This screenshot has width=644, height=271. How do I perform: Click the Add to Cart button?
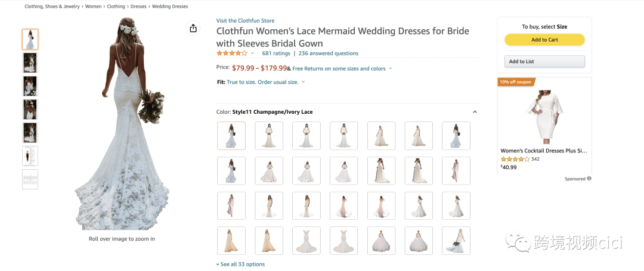[x=544, y=40]
